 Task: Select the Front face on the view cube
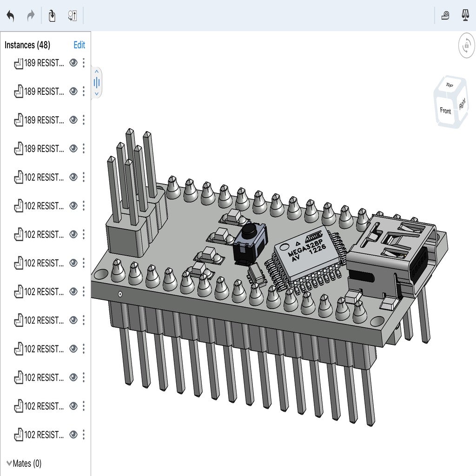(x=445, y=111)
